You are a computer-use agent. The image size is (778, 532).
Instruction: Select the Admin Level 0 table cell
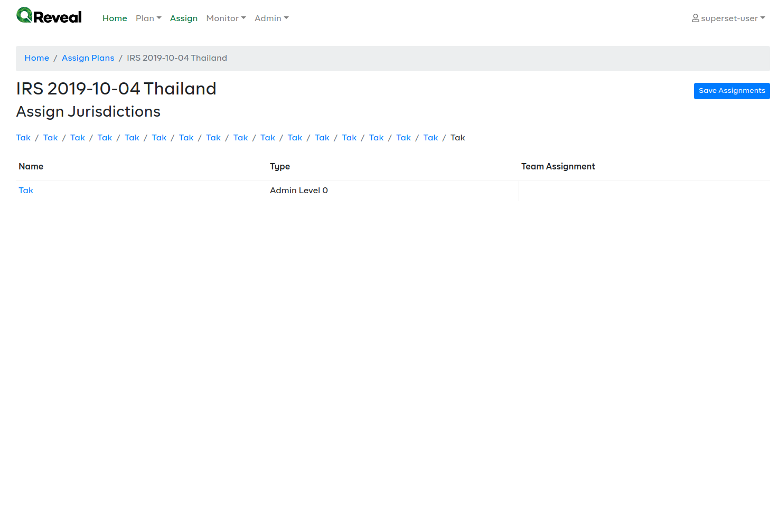pos(298,190)
